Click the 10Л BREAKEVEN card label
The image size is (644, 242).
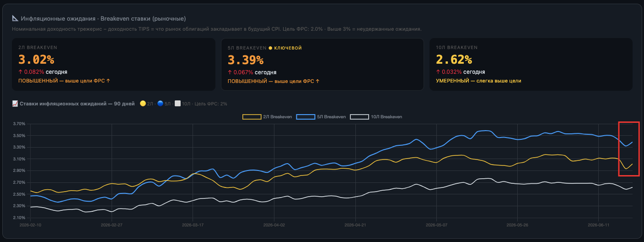tap(457, 48)
